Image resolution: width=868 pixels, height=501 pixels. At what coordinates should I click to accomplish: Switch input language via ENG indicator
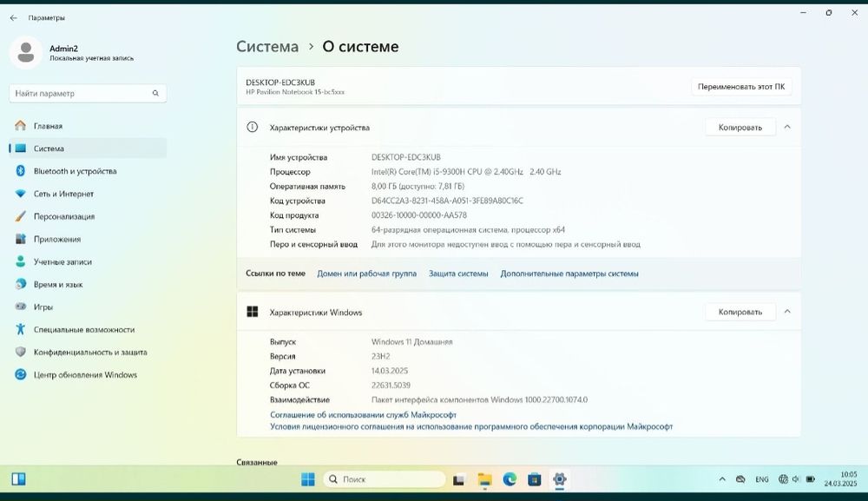coord(762,479)
